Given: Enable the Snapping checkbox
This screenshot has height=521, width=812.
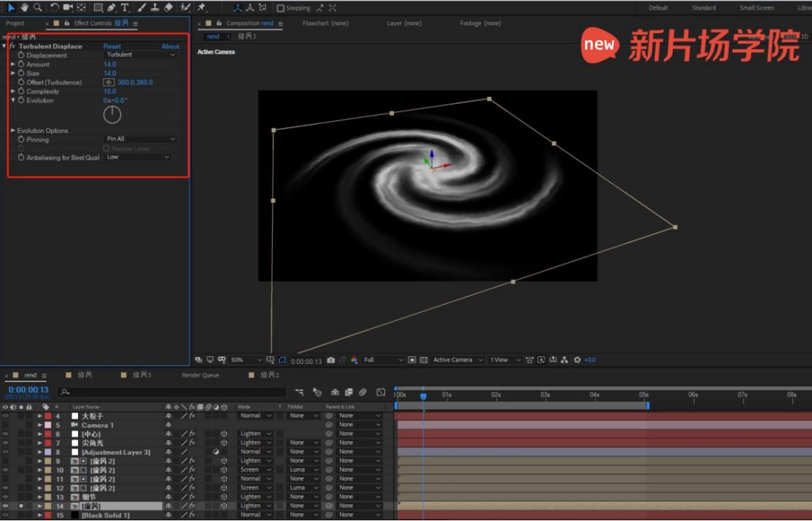Looking at the screenshot, I should (280, 8).
